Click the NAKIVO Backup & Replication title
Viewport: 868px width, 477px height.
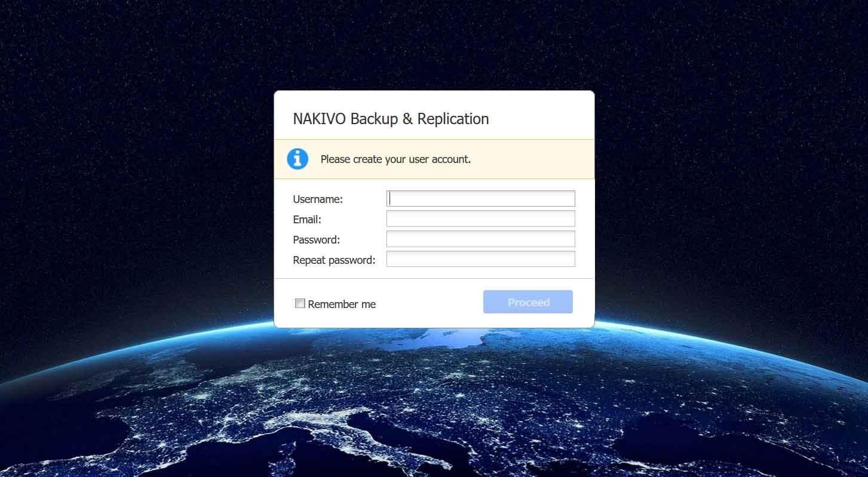(x=391, y=119)
